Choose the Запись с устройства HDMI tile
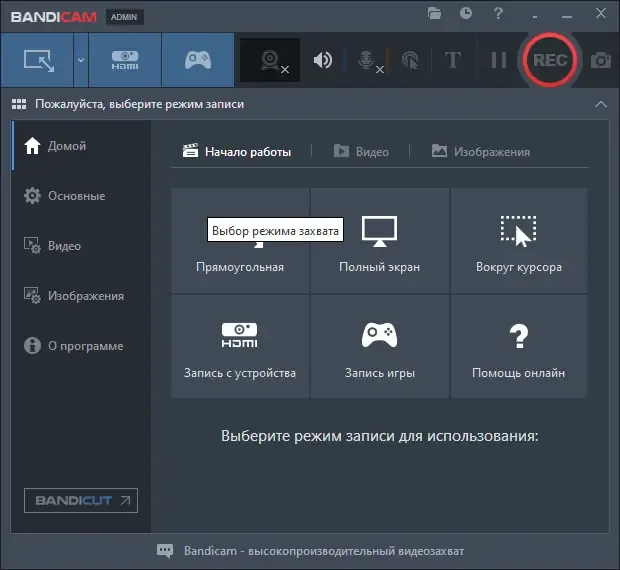620x570 pixels. pos(240,346)
